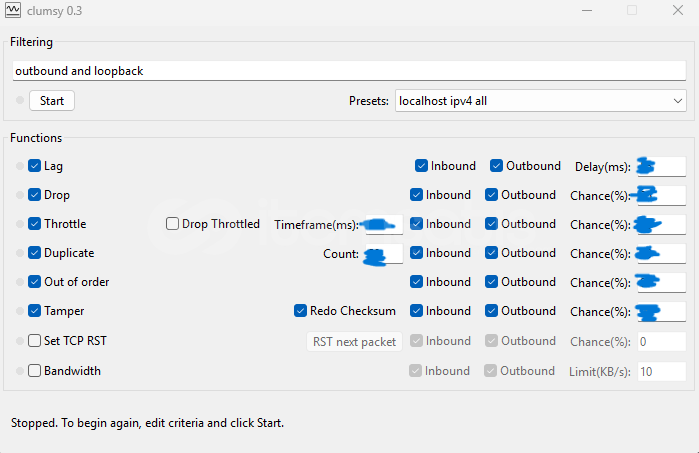Click the clumsy app icon in title bar

point(14,10)
